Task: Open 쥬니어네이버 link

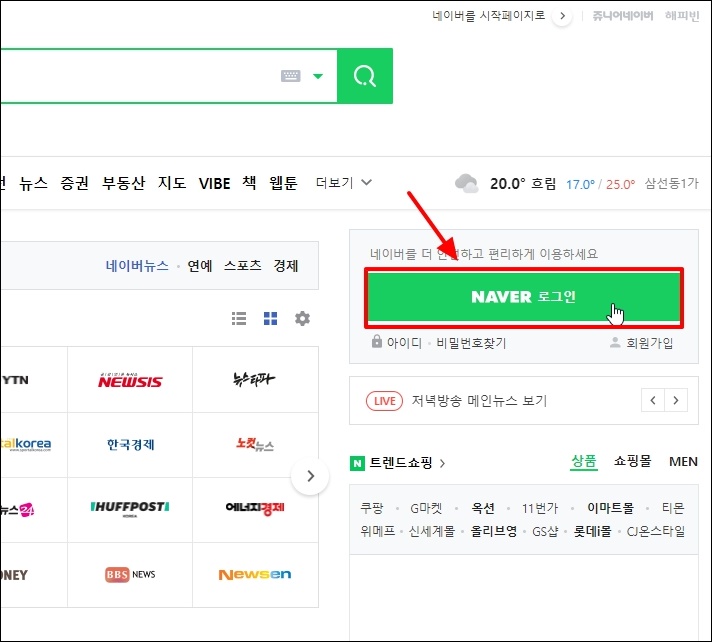Action: [623, 16]
